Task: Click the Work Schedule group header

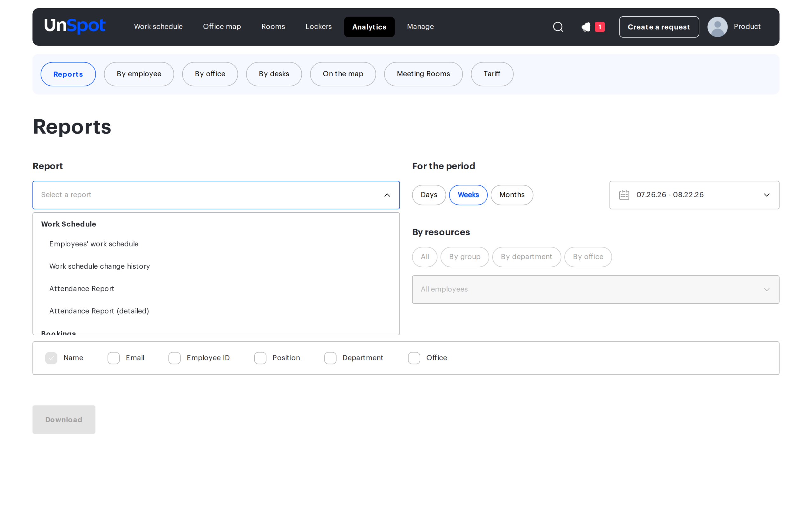Action: click(x=69, y=224)
